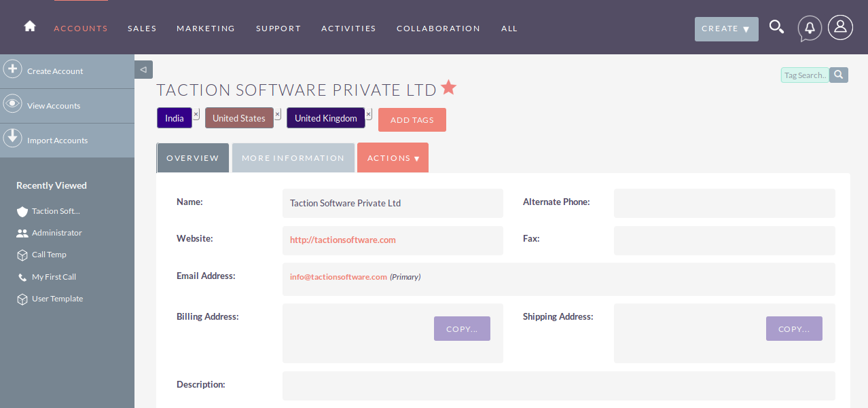The width and height of the screenshot is (868, 408).
Task: Click the cube icon beside Call Temp
Action: point(22,255)
